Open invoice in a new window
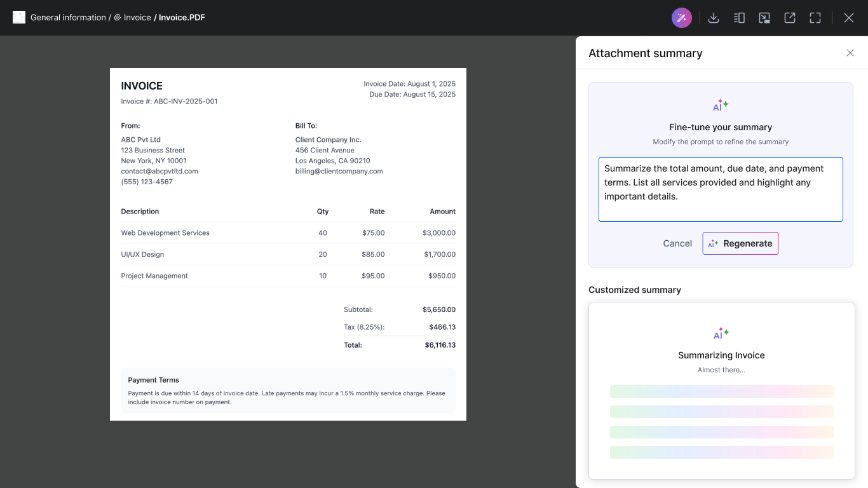 pyautogui.click(x=790, y=18)
